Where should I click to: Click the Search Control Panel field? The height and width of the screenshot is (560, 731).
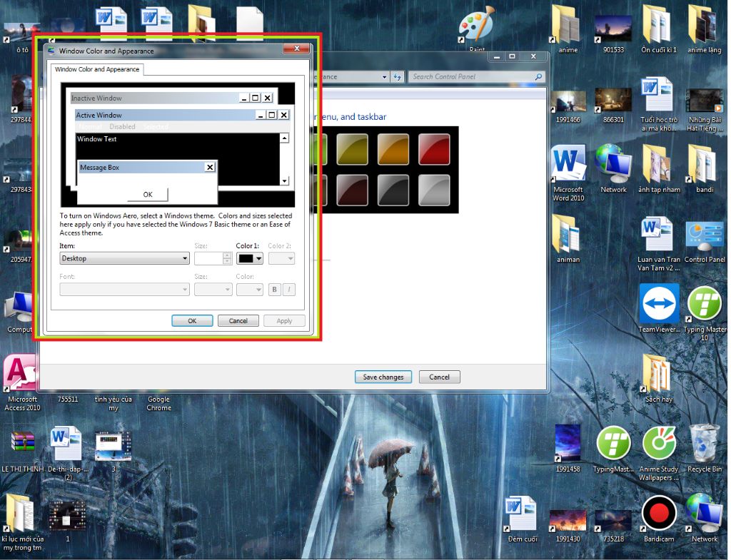coord(476,77)
